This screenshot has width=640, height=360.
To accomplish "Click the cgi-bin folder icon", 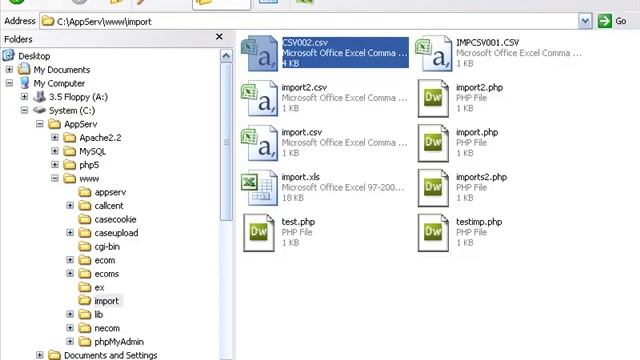I will pyautogui.click(x=85, y=246).
